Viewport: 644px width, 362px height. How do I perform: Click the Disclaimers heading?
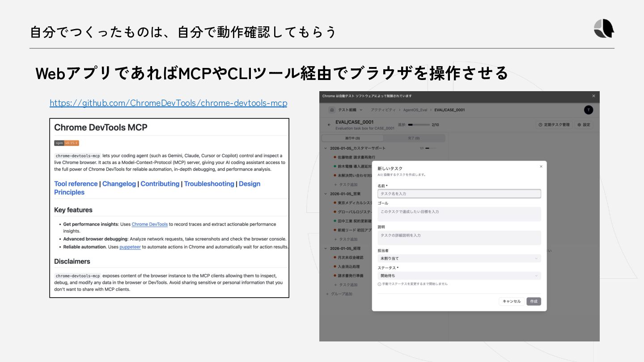point(72,261)
